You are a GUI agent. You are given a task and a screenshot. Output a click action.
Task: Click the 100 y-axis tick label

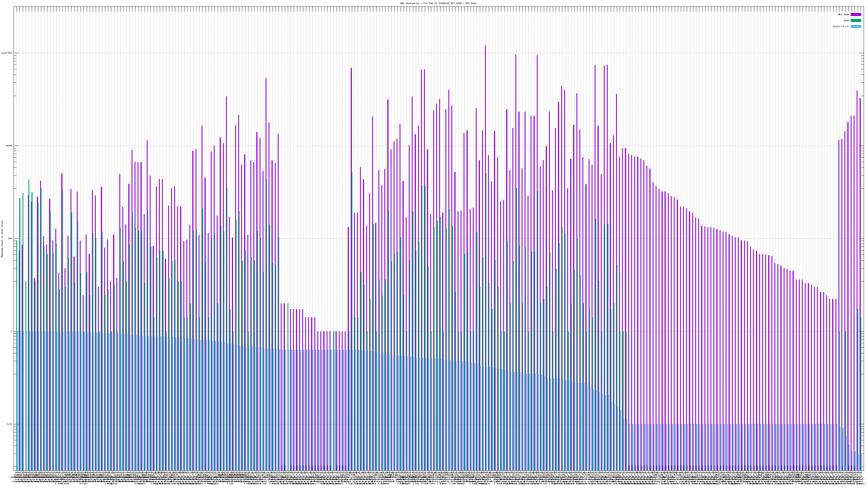(x=10, y=239)
